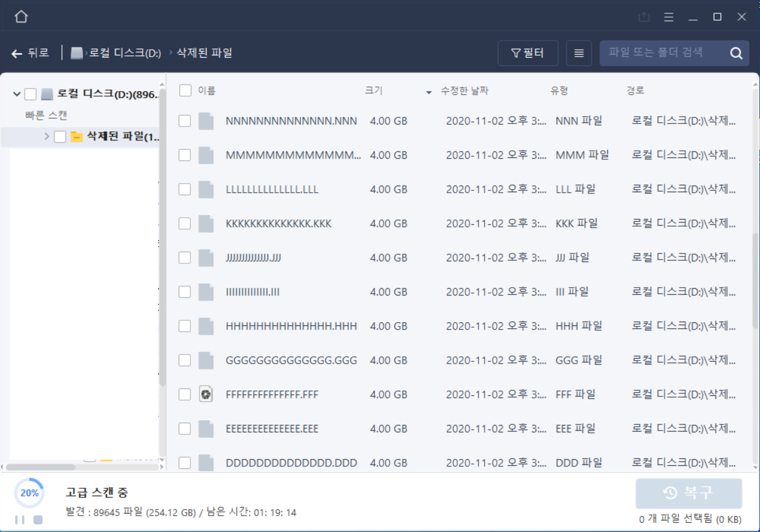Click file icon of DDDDDDDDDDDDDD.DDD
This screenshot has width=760, height=532.
(x=206, y=463)
